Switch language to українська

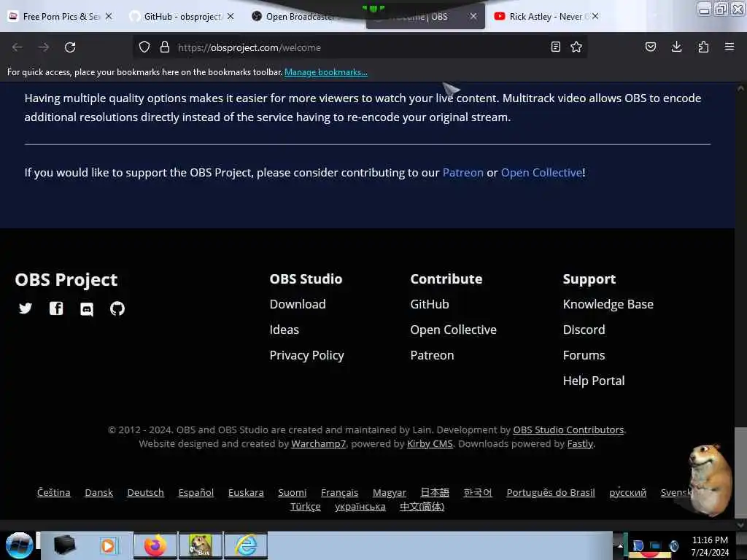(x=360, y=506)
